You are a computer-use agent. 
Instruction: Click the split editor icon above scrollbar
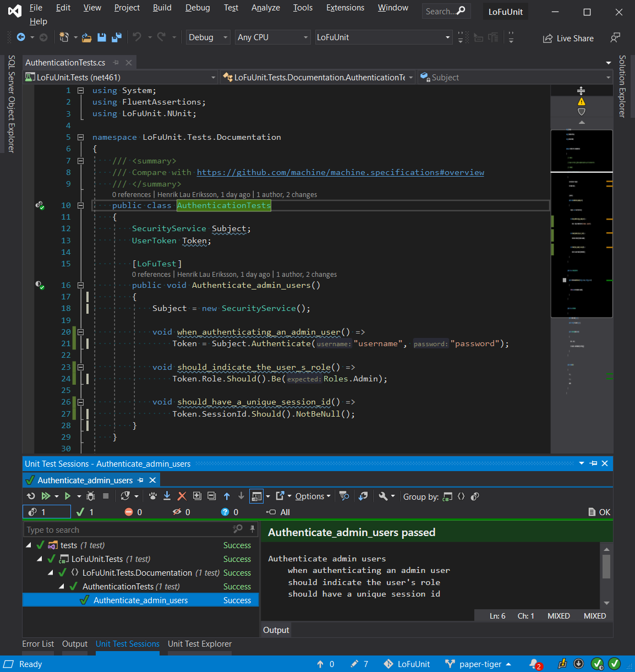pos(581,91)
